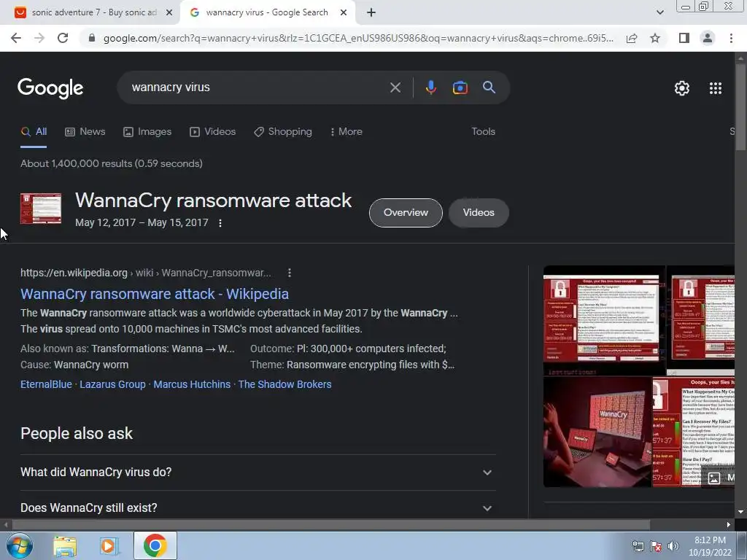Open Windows Explorer from the taskbar
The image size is (747, 560).
65,546
